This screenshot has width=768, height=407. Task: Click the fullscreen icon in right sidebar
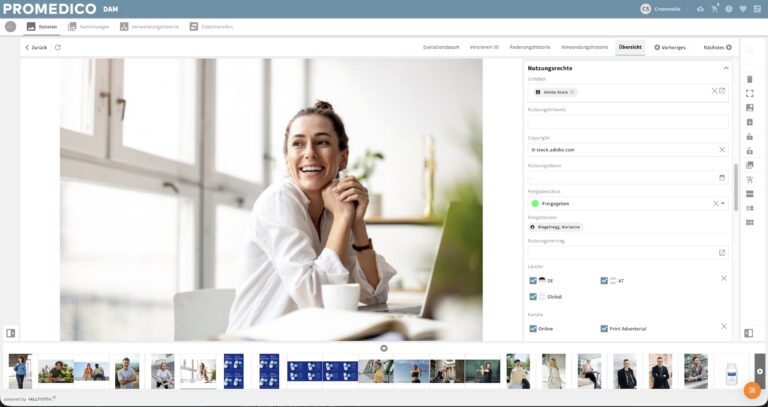point(749,93)
